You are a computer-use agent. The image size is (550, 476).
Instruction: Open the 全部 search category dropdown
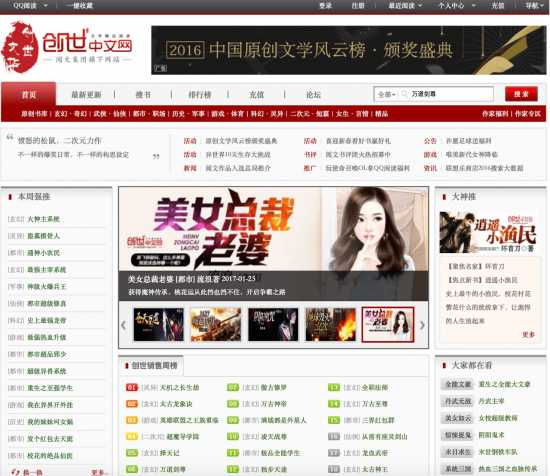[387, 94]
